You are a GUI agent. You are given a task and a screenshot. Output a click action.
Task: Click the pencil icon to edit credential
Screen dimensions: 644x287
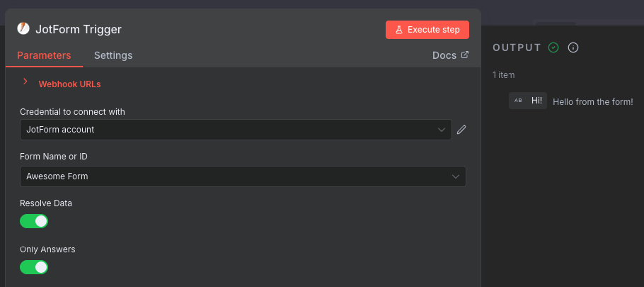(x=461, y=130)
